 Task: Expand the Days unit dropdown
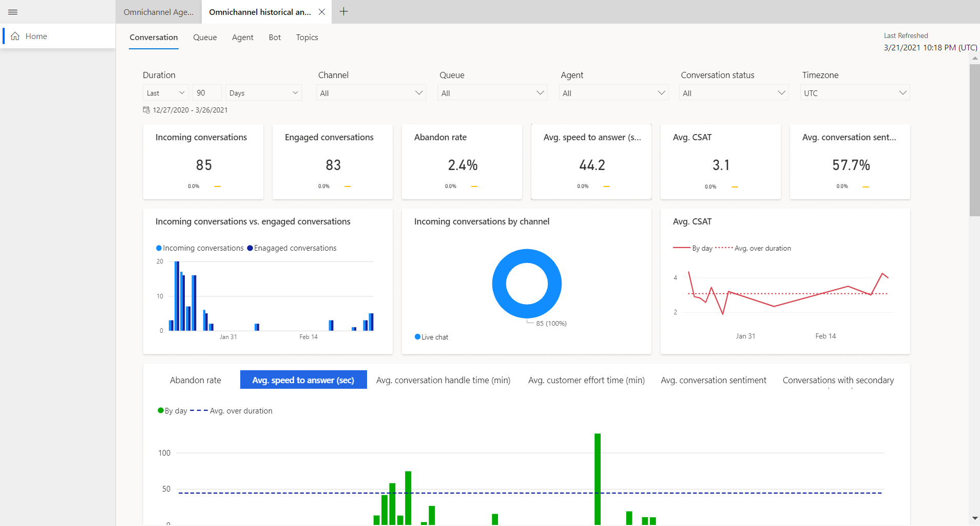click(263, 92)
